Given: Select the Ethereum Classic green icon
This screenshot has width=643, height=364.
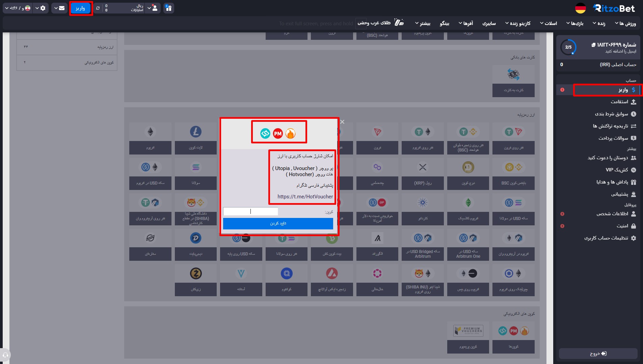Looking at the screenshot, I should tap(468, 202).
